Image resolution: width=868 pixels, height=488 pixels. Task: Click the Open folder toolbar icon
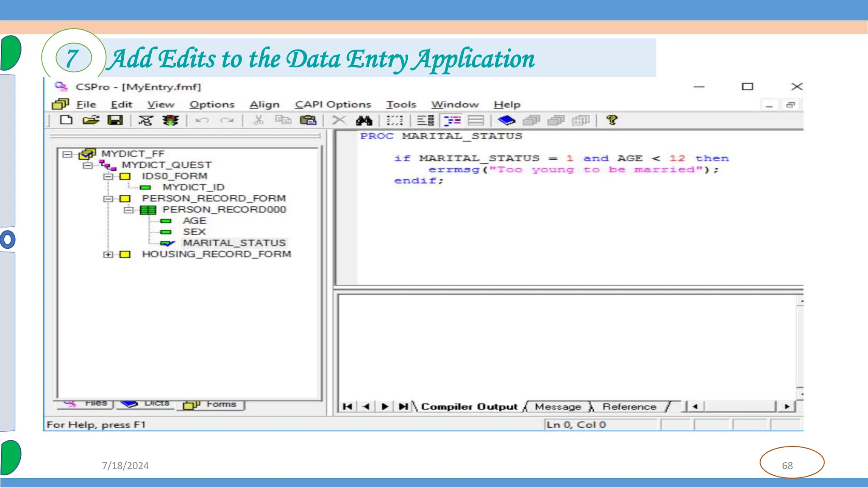[91, 120]
